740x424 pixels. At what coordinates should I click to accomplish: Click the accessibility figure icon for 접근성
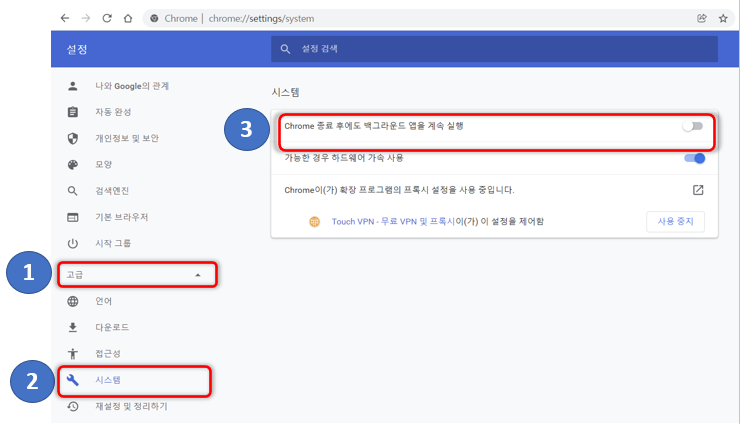click(x=73, y=354)
